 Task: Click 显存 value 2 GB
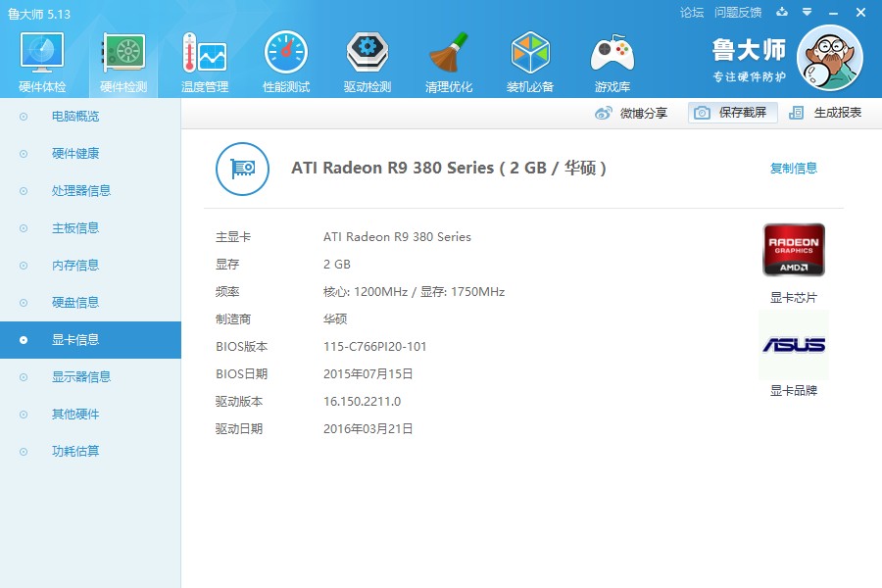[x=337, y=265]
